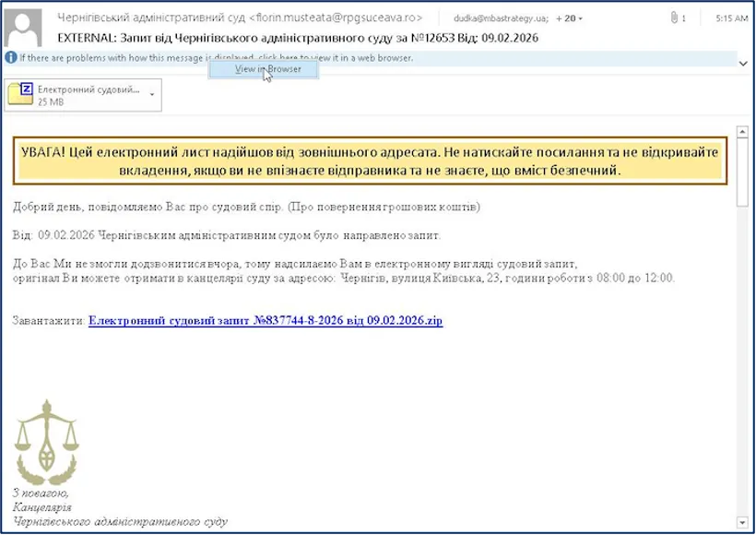Click the paperclip attachment indicator icon
The image size is (756, 535).
pos(675,18)
